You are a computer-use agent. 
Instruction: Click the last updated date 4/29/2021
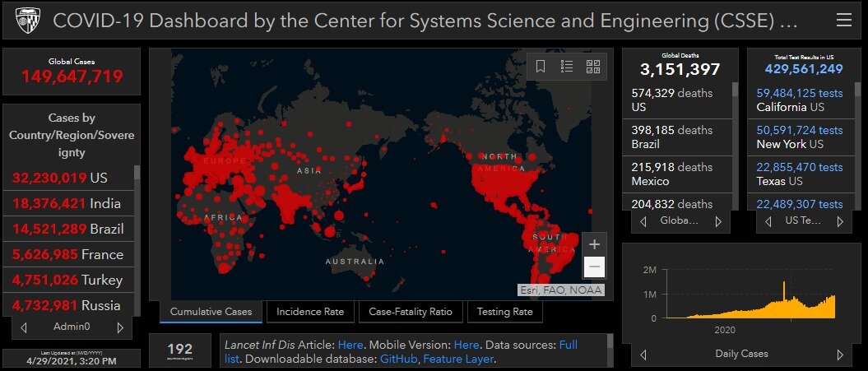(x=72, y=362)
